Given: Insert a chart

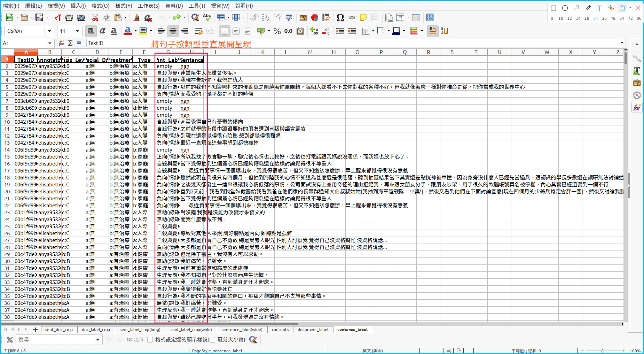Looking at the screenshot, I should click(x=315, y=17).
